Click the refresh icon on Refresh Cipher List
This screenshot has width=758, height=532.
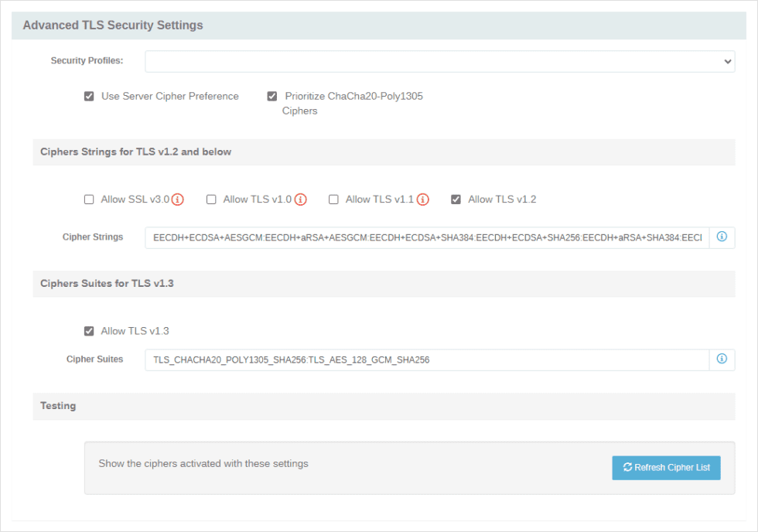point(627,467)
